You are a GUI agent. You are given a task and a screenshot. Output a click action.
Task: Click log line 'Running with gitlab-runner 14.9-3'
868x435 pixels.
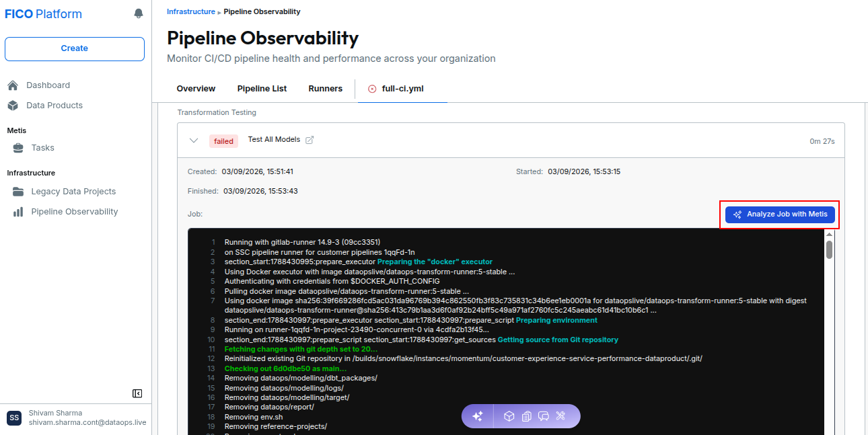(x=302, y=242)
